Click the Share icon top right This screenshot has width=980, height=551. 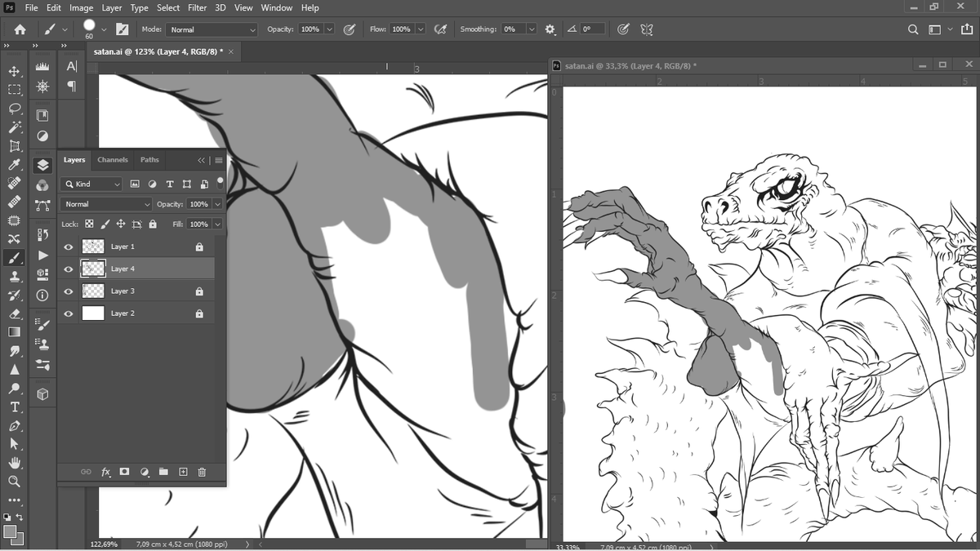969,29
